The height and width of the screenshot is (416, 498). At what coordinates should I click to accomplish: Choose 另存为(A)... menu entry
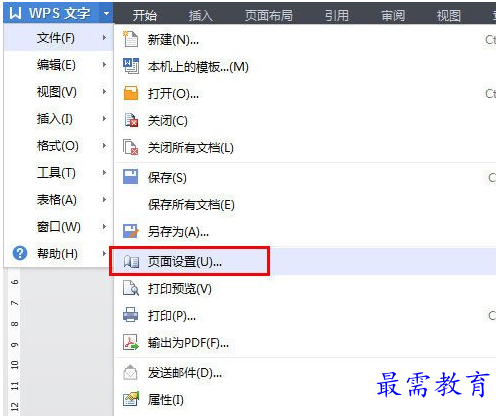point(305,231)
